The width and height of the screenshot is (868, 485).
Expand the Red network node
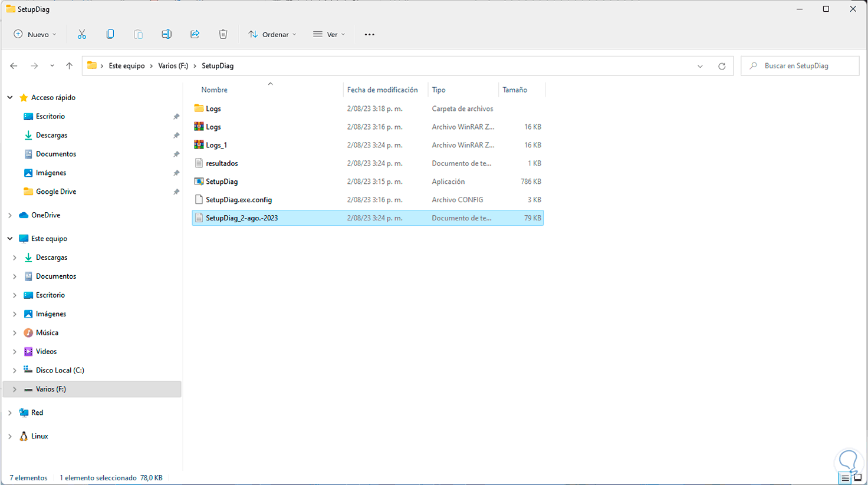pos(10,413)
